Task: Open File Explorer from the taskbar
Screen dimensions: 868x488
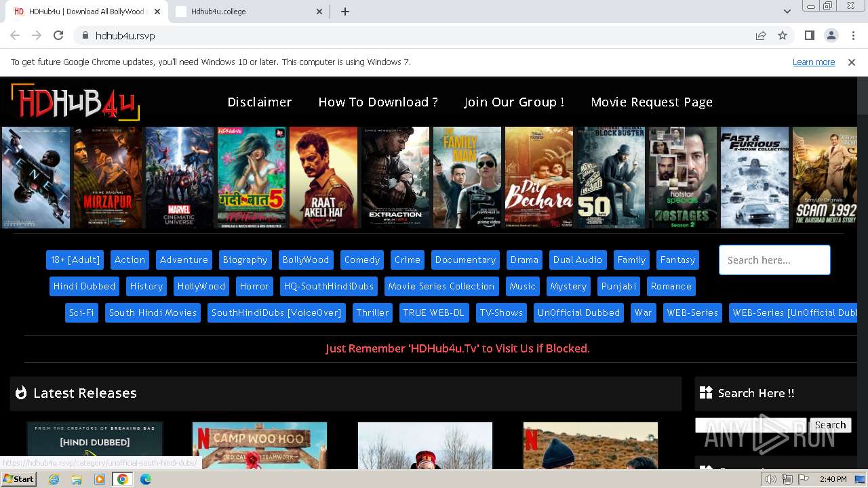Action: click(x=77, y=479)
